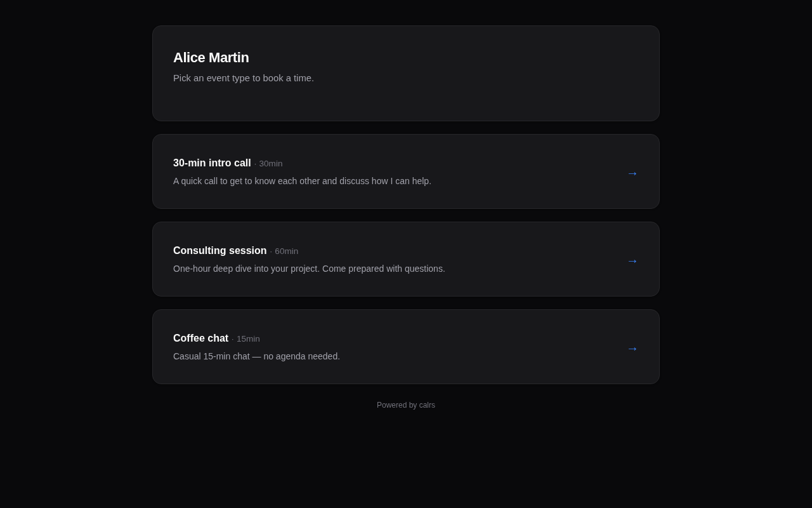This screenshot has width=812, height=508.
Task: Click the arrow icon on 30-min intro call
Action: click(x=632, y=173)
